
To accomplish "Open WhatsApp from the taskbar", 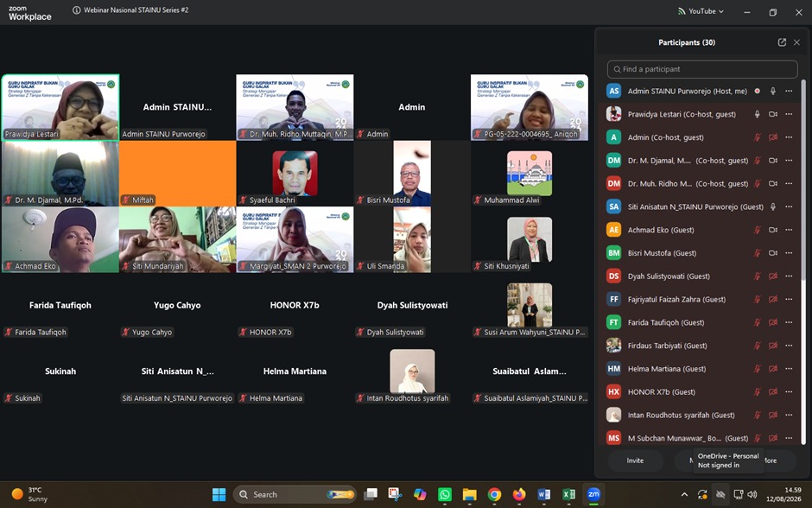I will [445, 494].
